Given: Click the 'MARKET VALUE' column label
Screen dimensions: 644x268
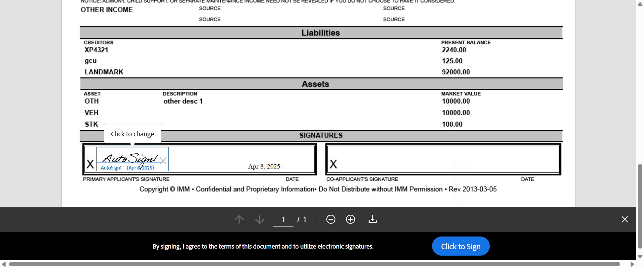Looking at the screenshot, I should click(461, 94).
